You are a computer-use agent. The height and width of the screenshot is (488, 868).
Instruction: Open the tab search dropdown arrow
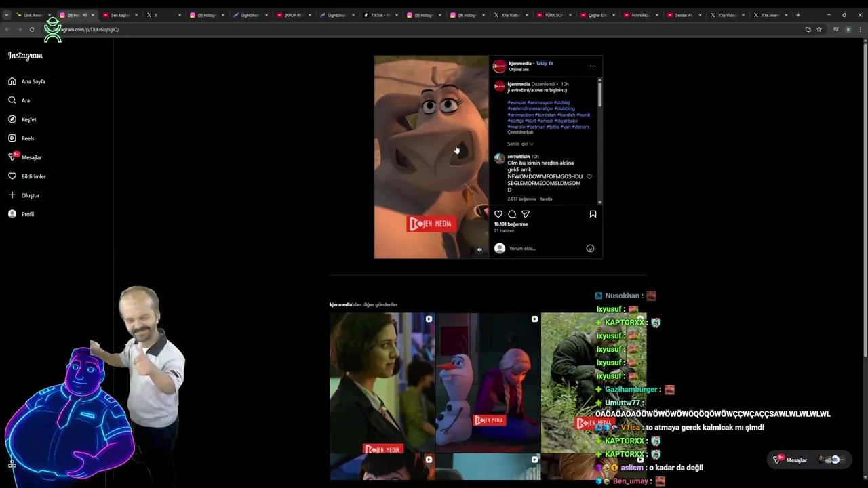point(6,15)
